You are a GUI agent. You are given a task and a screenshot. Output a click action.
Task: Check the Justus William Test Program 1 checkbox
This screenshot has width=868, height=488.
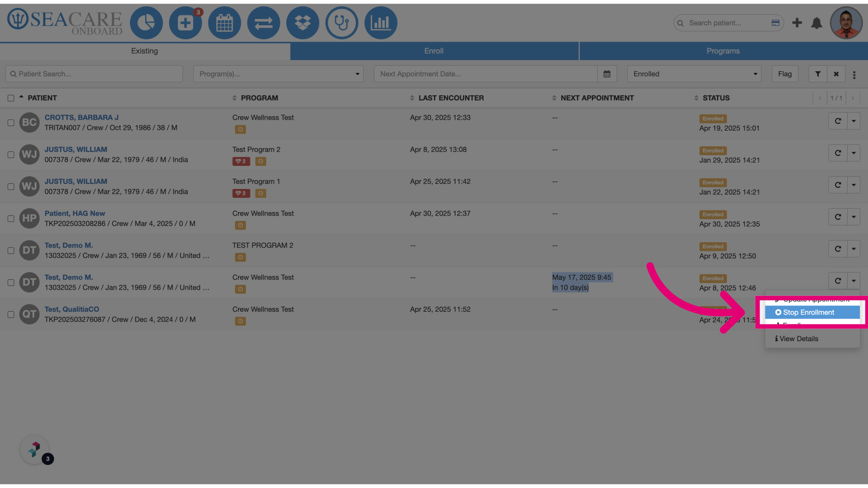pyautogui.click(x=11, y=187)
